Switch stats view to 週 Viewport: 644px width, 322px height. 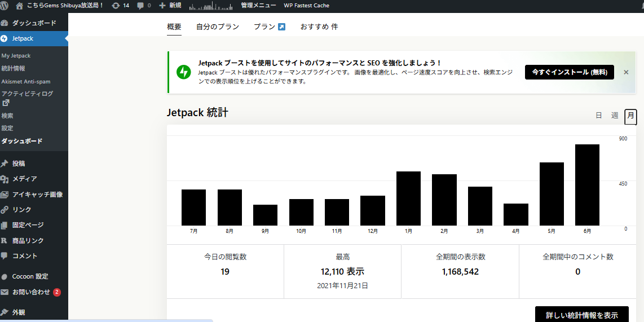[x=615, y=116]
